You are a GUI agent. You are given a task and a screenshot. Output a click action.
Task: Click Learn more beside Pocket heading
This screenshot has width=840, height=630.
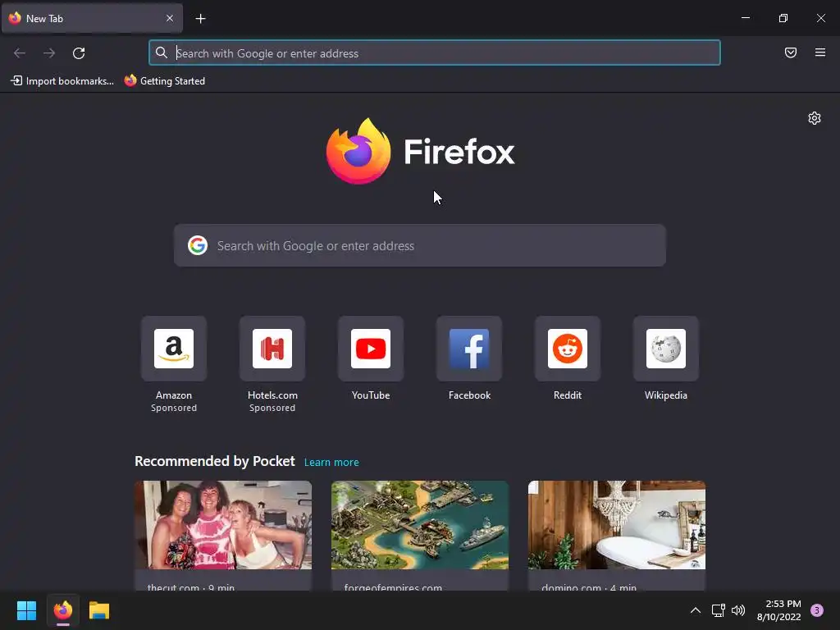coord(331,463)
